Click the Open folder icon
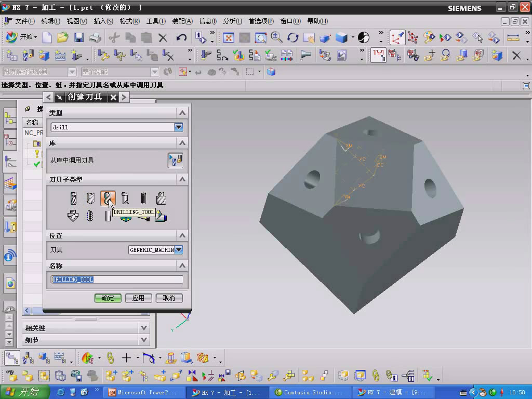 tap(63, 37)
